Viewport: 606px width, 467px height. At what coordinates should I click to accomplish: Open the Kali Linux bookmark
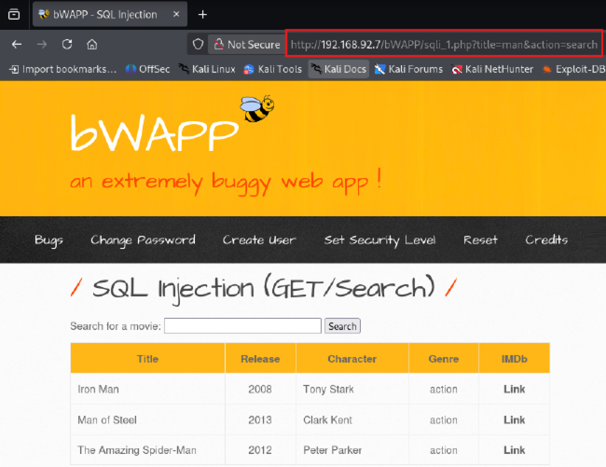[207, 69]
